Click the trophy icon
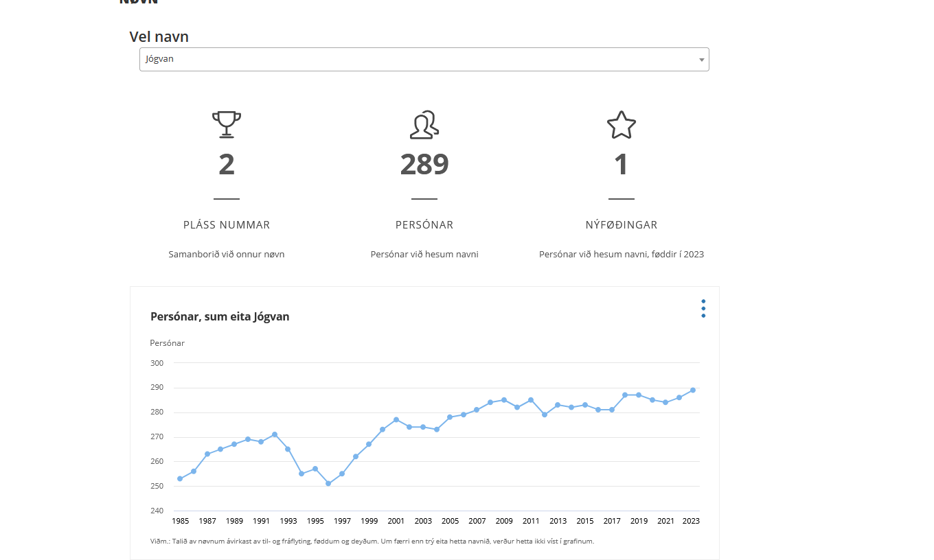Image resolution: width=934 pixels, height=560 pixels. coord(227,124)
